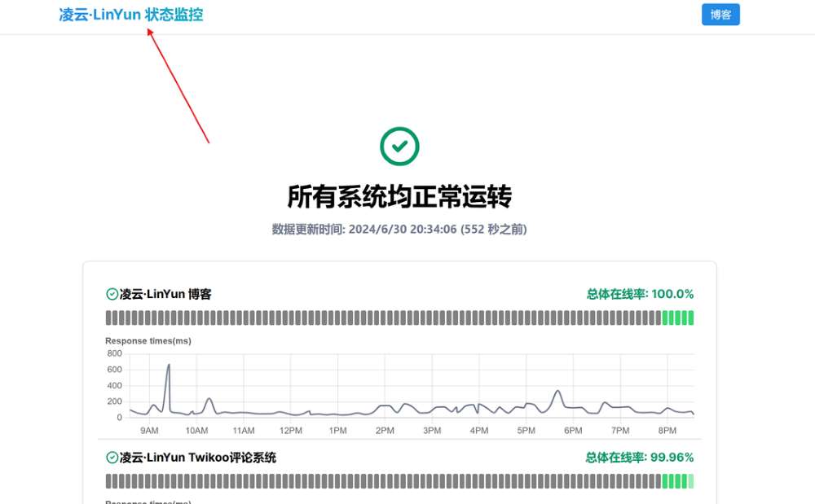
Task: Click the 数据更新时间 timestamp text
Action: [x=399, y=230]
